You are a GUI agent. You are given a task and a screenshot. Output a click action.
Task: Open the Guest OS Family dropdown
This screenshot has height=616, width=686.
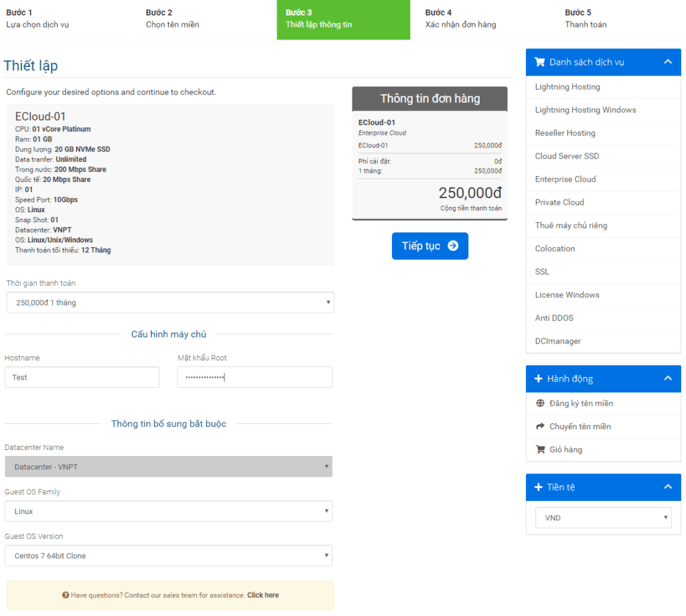tap(168, 511)
